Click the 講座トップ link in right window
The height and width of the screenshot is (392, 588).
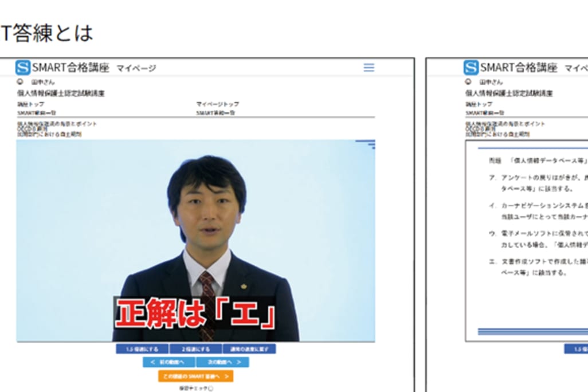[479, 104]
